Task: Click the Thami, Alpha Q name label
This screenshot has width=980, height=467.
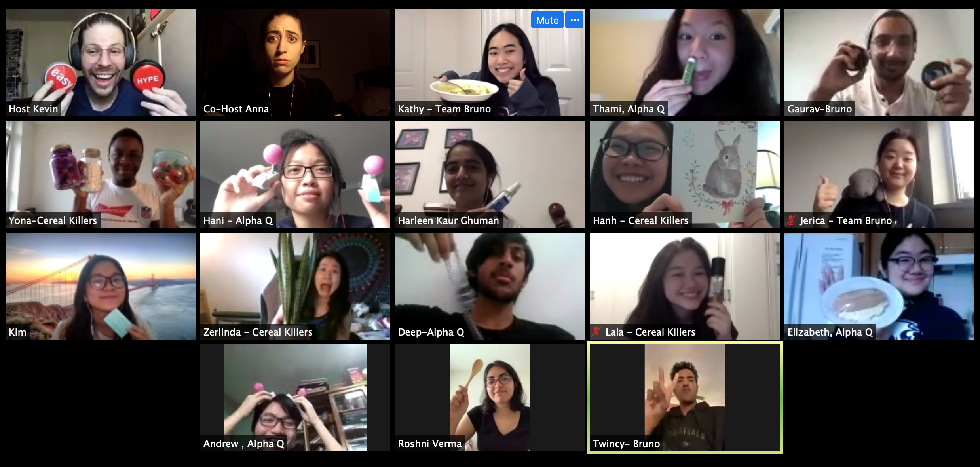Action: coord(629,109)
